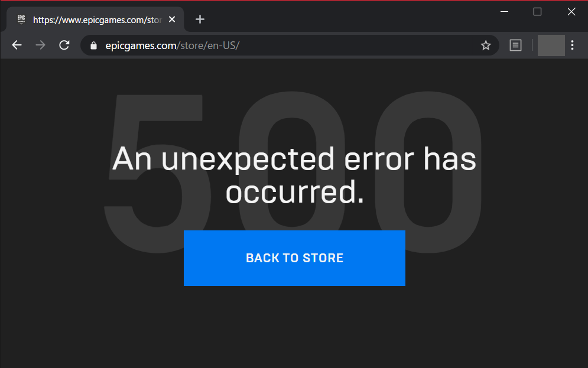Reload the Epic Games store page
This screenshot has height=368, width=588.
(64, 45)
